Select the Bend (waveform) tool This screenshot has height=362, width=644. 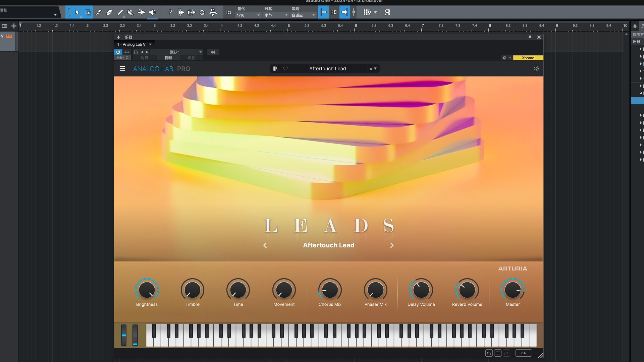tap(141, 12)
